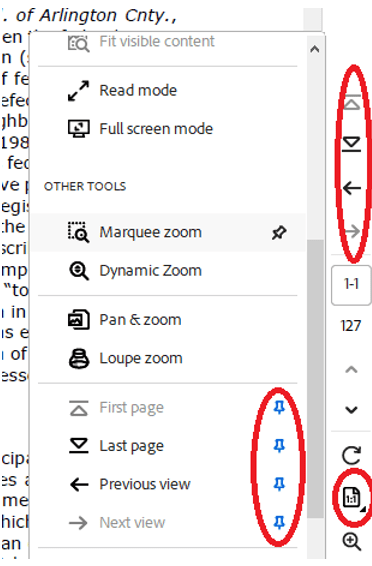
Task: Click the menu scroll-up arrow
Action: (x=315, y=49)
